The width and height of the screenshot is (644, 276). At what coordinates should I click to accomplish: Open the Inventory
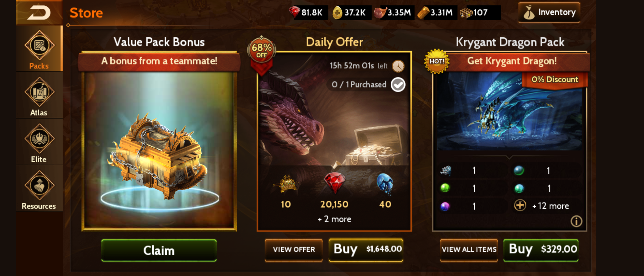(549, 13)
